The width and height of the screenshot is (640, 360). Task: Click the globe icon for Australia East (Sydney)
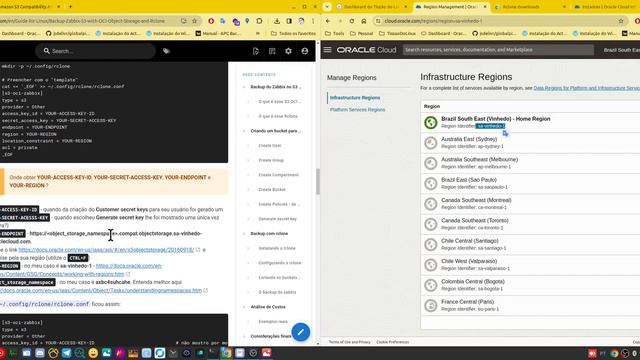point(431,142)
